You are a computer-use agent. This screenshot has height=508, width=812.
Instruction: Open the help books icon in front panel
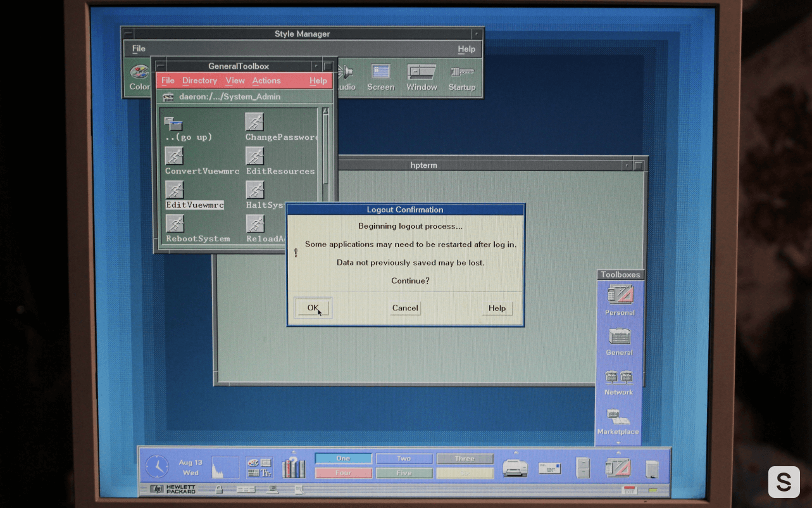294,467
